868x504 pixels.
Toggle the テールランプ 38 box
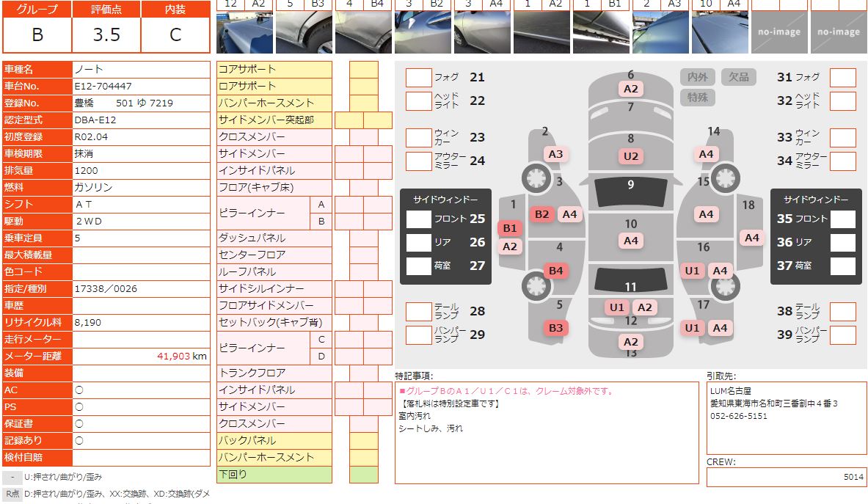(x=843, y=311)
